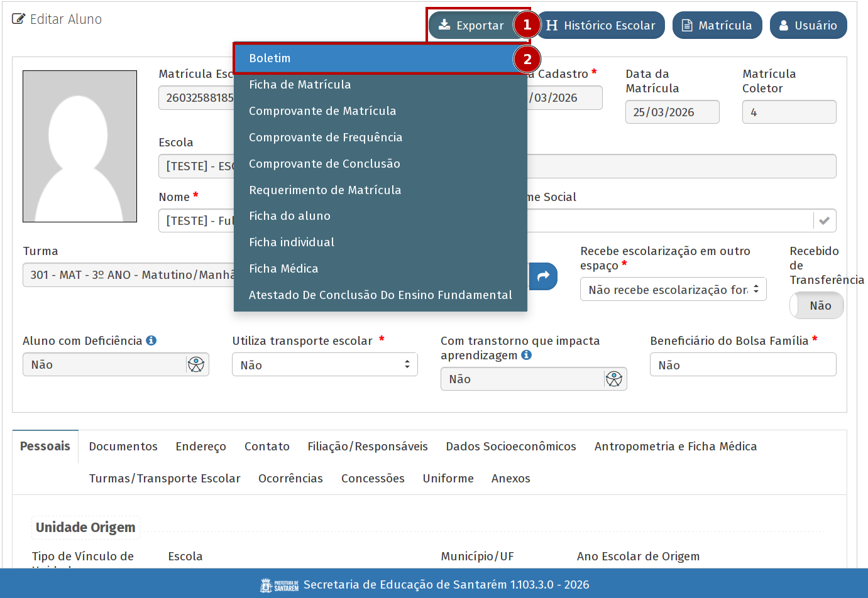Click the accessibility icon in transtorno field
Screen dimensions: 868x598
[x=614, y=379]
